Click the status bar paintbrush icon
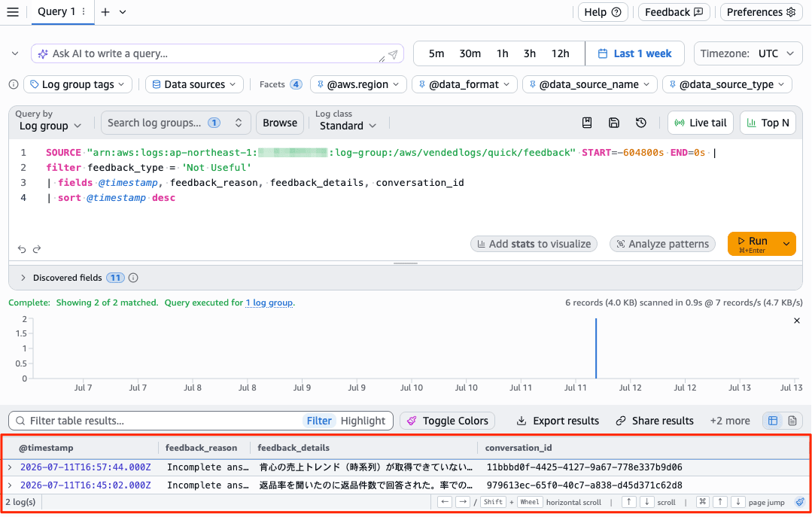The width and height of the screenshot is (812, 517). (800, 502)
